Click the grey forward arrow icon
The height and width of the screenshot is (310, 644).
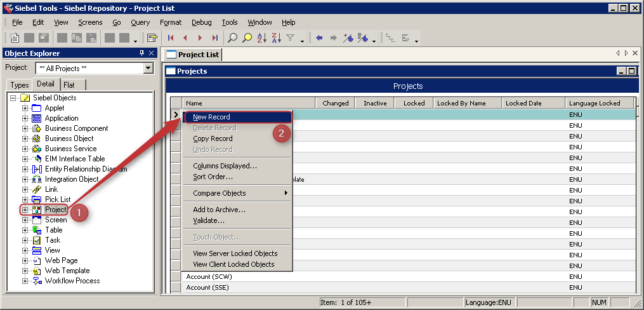pos(334,38)
